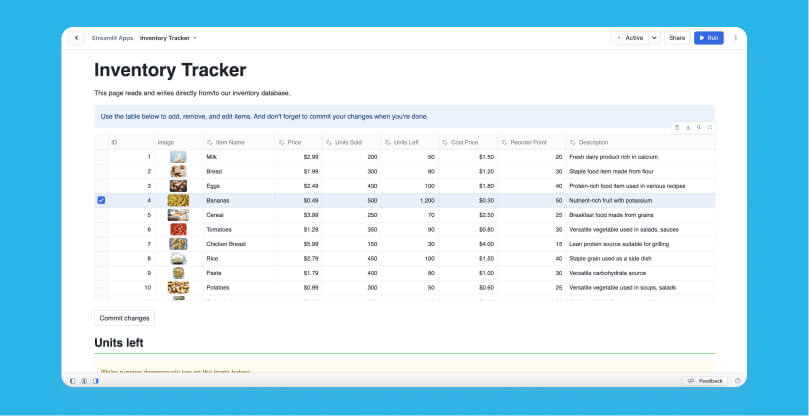Click the blue Run button
809x416 pixels.
click(708, 38)
